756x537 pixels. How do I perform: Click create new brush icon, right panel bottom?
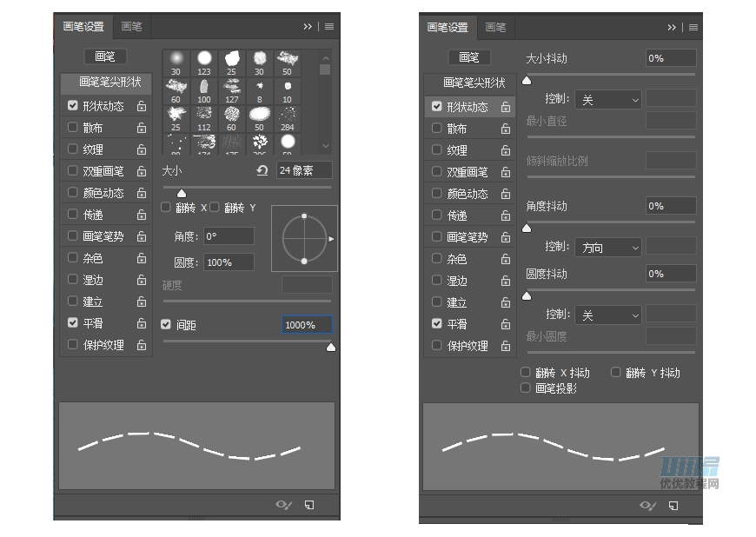673,506
